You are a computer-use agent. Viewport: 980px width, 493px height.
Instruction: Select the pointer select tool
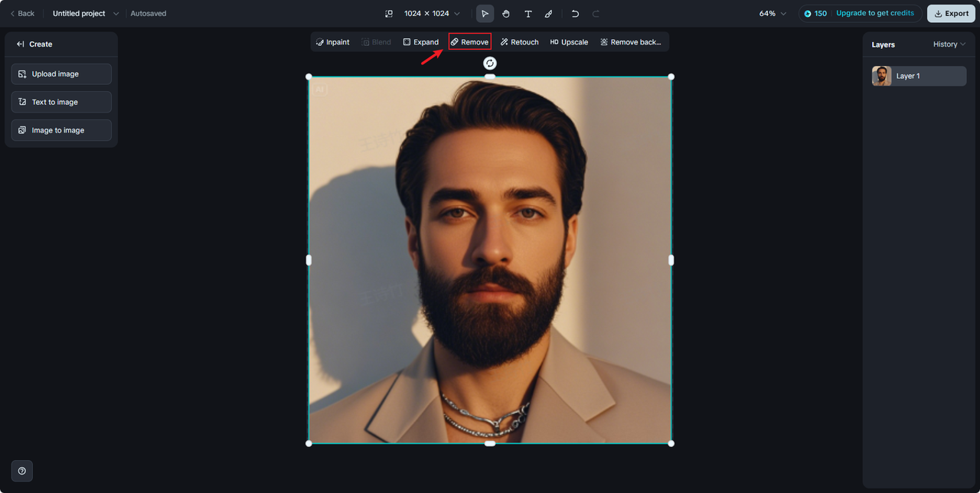(x=485, y=14)
